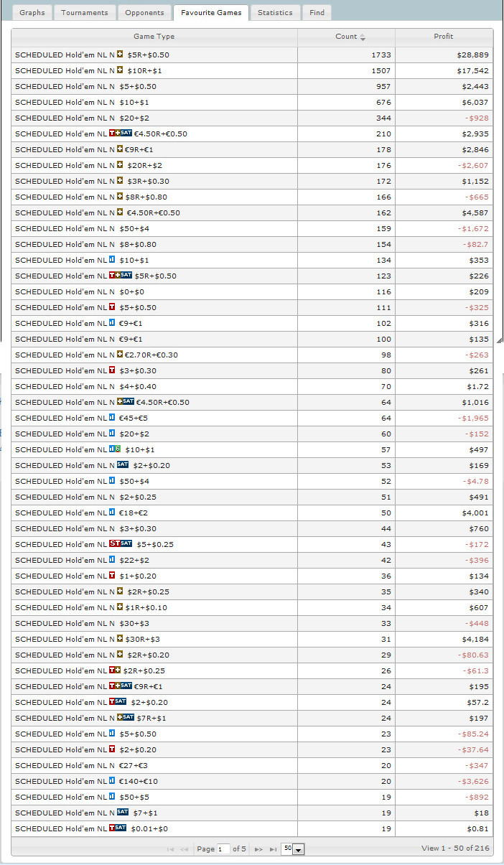This screenshot has width=504, height=865.
Task: Click the negative profit -$892
Action: 477,797
